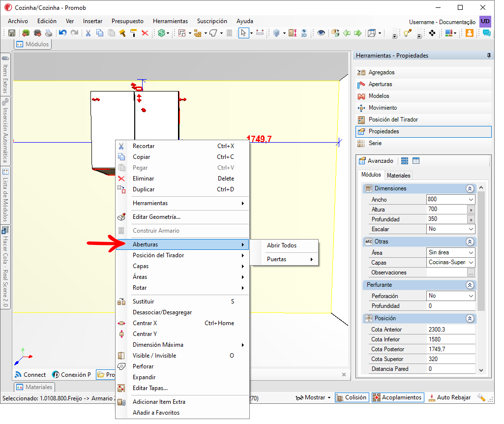
Task: Toggle Acoplamientos in status bar
Action: [x=398, y=397]
